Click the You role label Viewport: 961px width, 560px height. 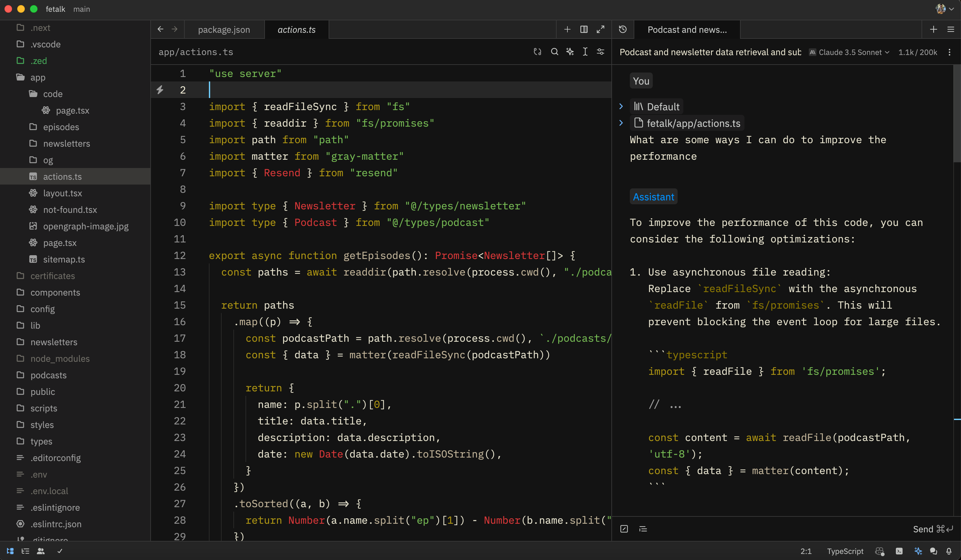[x=641, y=81]
